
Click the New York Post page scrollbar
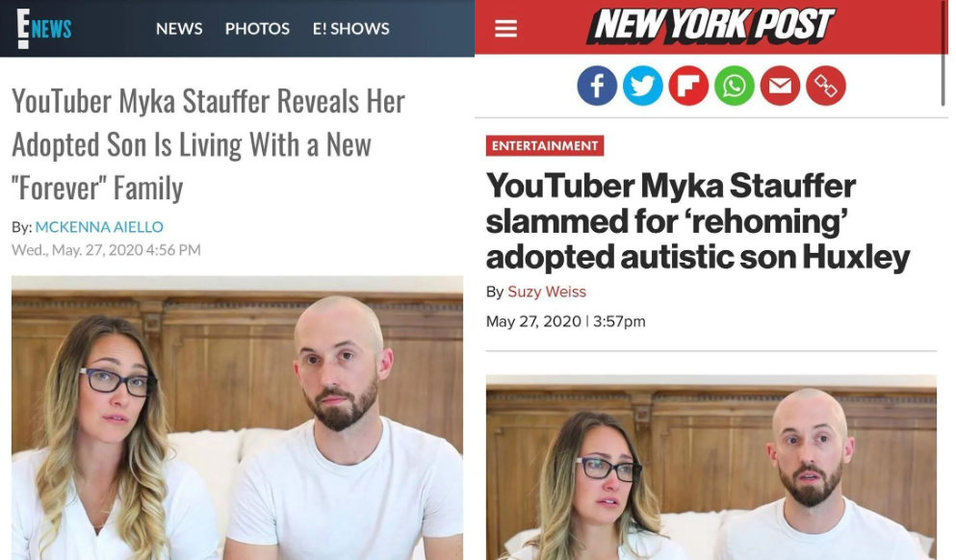point(943,53)
